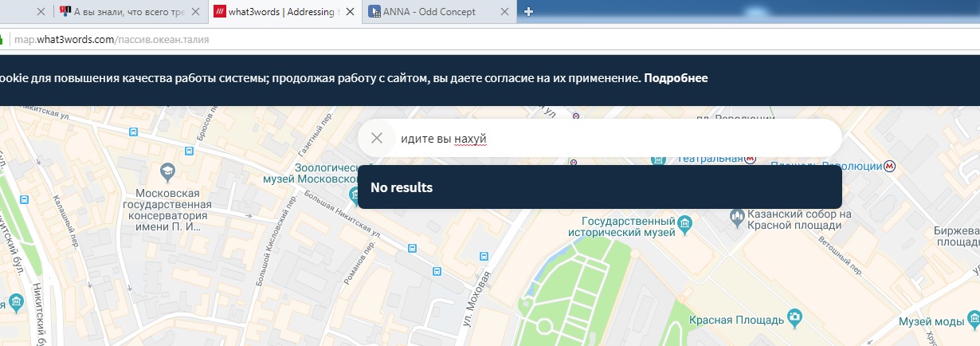Click the Площадь Революции metro station icon

890,166
